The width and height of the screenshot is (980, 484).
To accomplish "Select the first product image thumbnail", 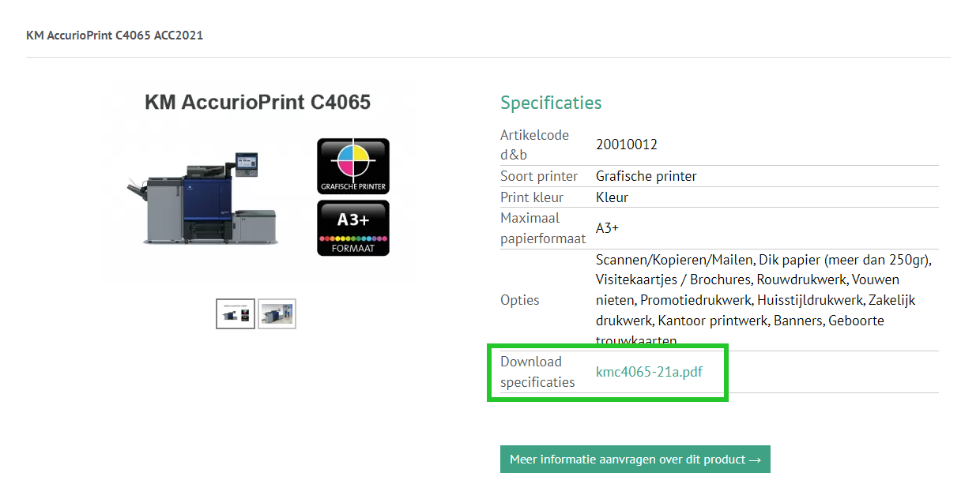I will tap(236, 313).
